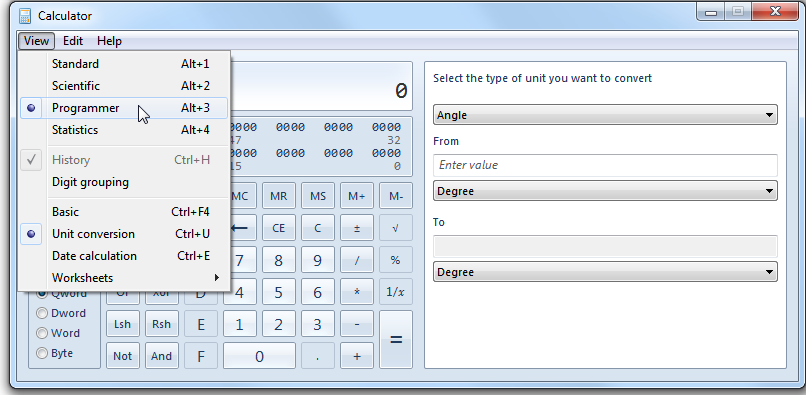Click the Enter value input field

[x=605, y=165]
